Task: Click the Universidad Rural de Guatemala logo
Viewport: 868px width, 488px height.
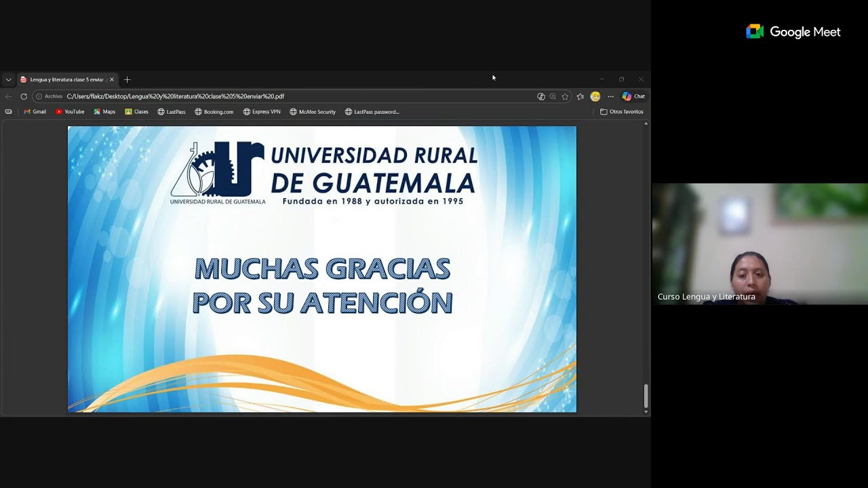Action: (218, 173)
